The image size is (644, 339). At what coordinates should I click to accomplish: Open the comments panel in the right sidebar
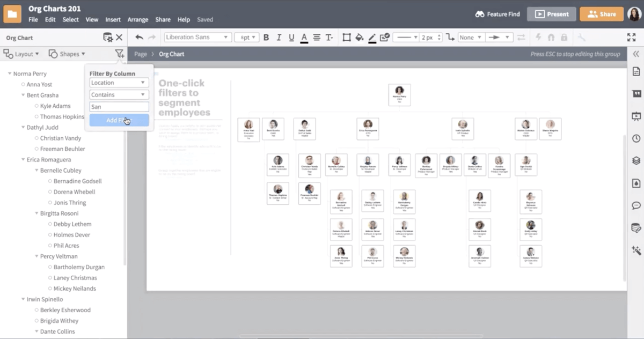(x=636, y=205)
